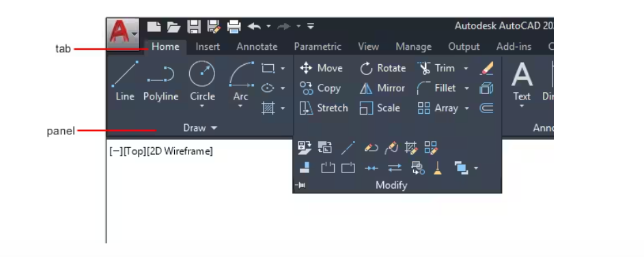Click the [Top] view control
Screen dimensions: 644x257
135,151
